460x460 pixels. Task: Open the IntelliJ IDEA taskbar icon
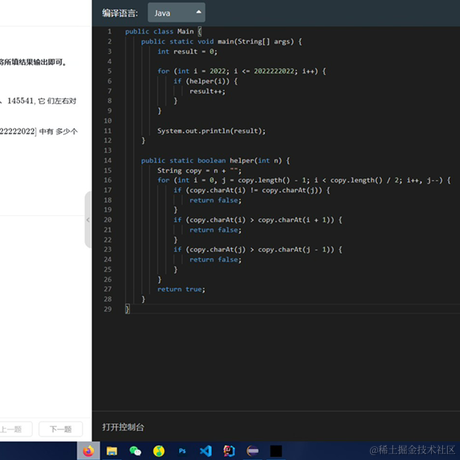[x=229, y=451]
